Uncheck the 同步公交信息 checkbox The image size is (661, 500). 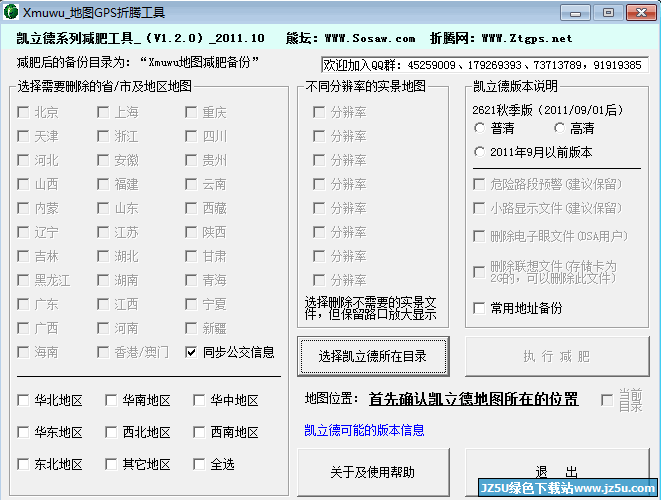click(x=191, y=352)
